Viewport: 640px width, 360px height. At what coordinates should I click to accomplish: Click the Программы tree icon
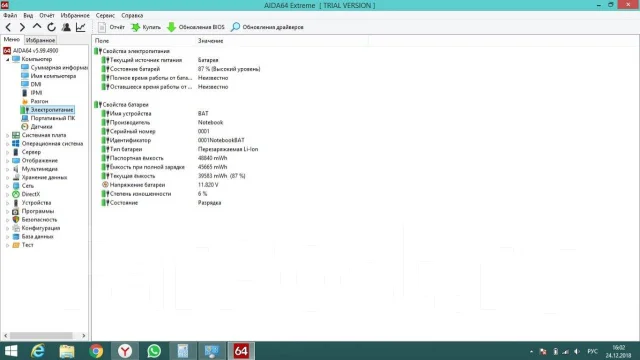(x=16, y=211)
